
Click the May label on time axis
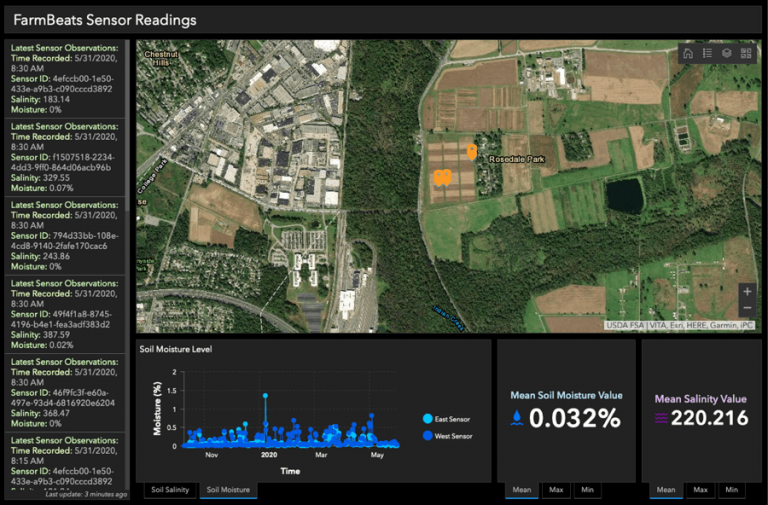(377, 455)
